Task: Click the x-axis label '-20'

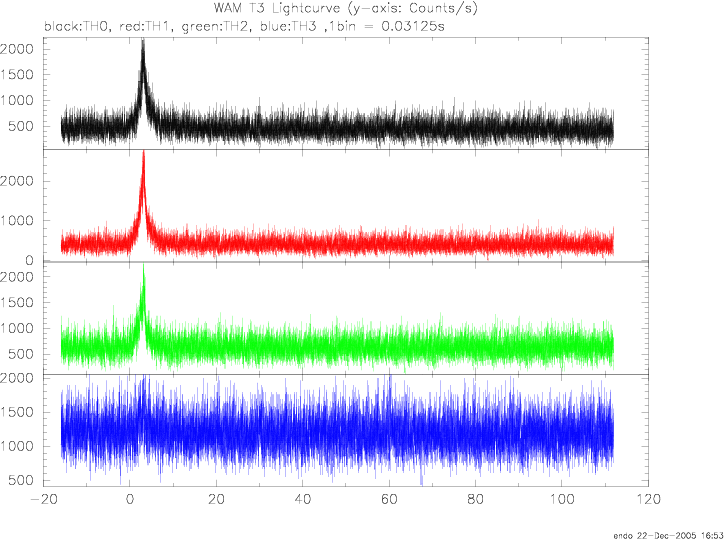Action: tap(43, 499)
